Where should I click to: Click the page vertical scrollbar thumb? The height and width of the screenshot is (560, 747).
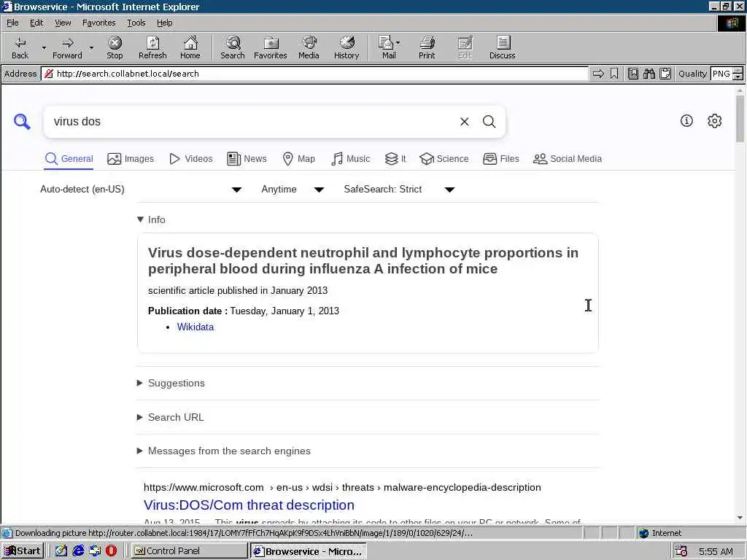740,118
